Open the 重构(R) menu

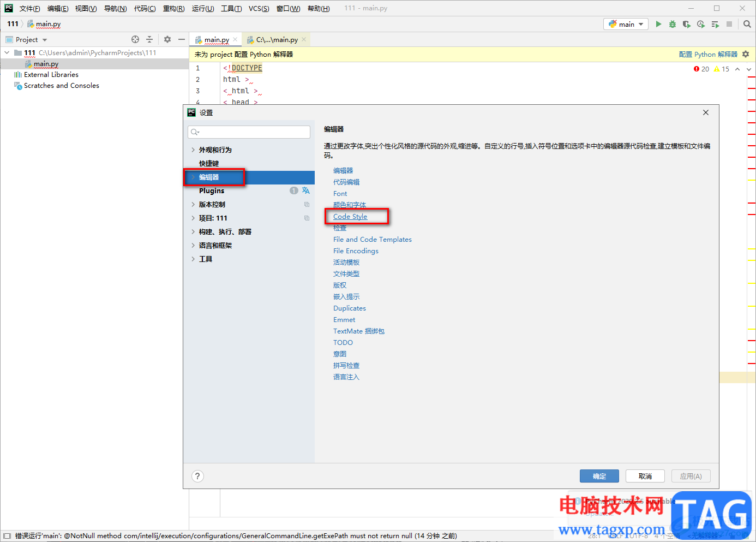[x=173, y=8]
